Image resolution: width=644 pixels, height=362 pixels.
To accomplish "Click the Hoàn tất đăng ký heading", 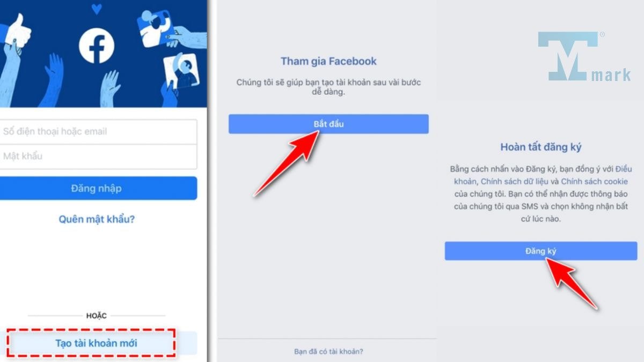I will pyautogui.click(x=541, y=147).
